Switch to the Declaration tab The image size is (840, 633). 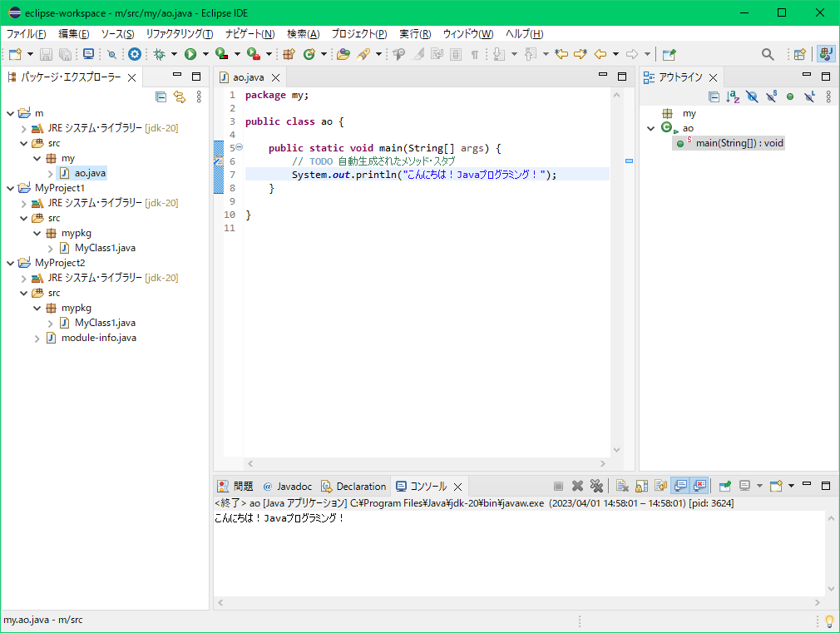pos(353,486)
